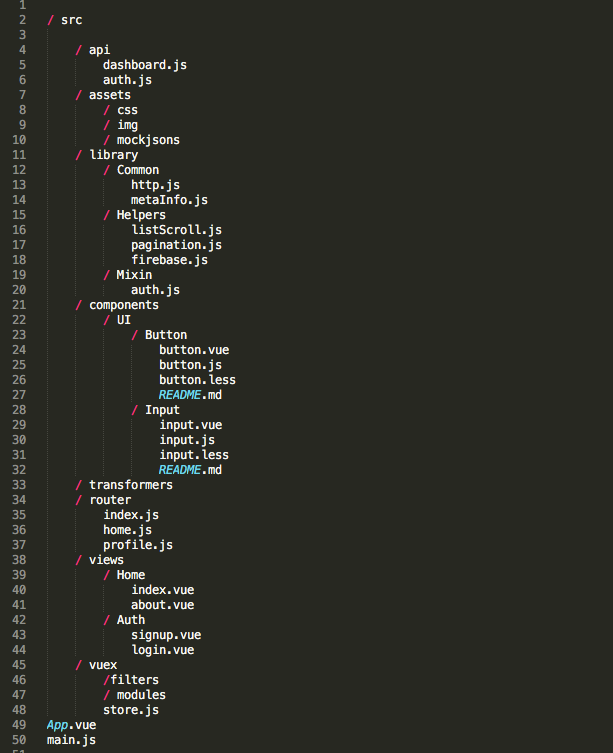Viewport: 613px width, 753px height.
Task: Click the library folder text
Action: [113, 155]
